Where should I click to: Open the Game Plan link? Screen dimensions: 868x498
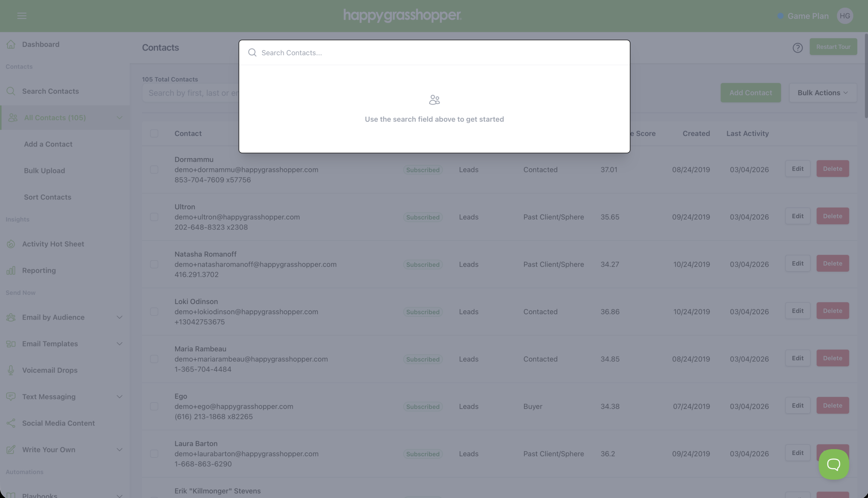808,16
